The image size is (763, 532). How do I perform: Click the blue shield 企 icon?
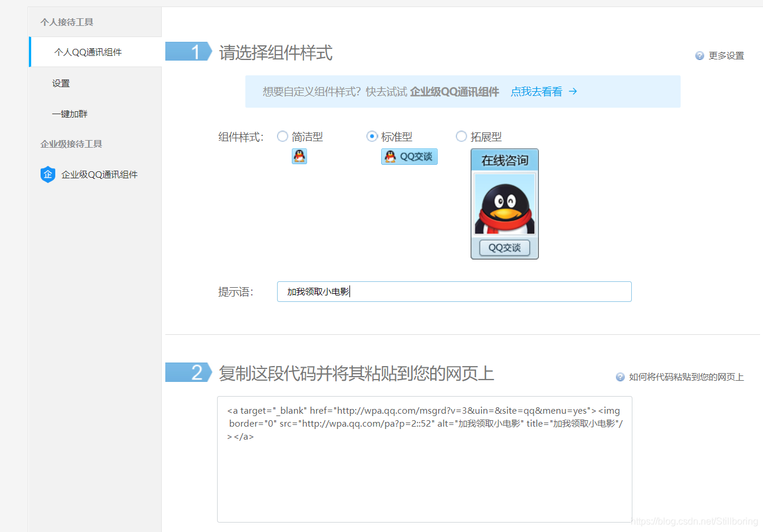48,174
